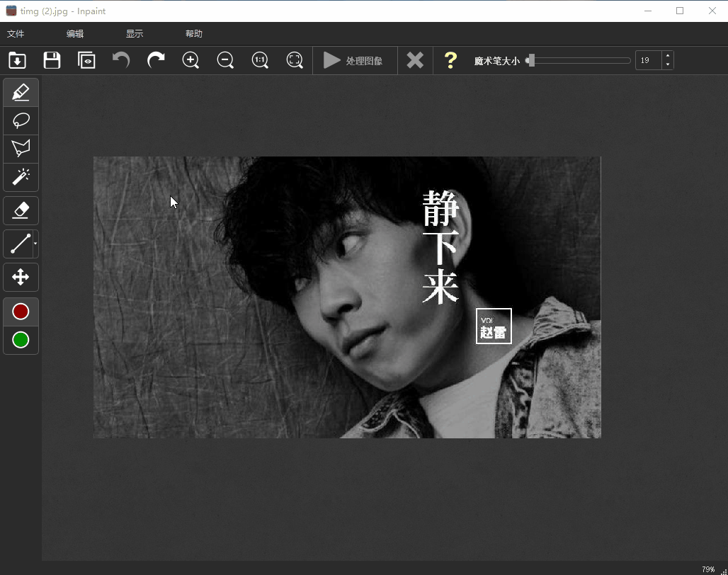Open the 帮助 menu
728x575 pixels.
[x=193, y=34]
